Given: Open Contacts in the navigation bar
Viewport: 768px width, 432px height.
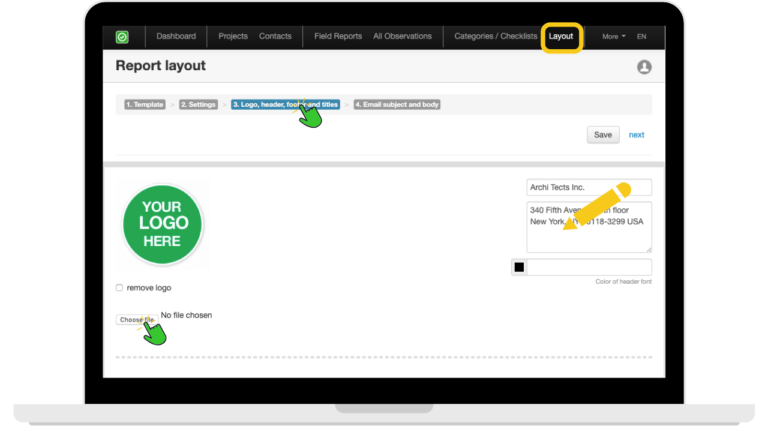Looking at the screenshot, I should tap(275, 36).
